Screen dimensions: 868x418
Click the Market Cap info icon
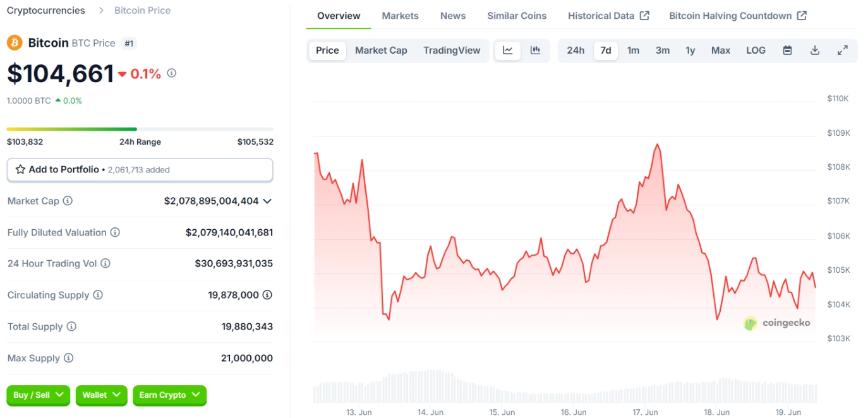point(68,201)
